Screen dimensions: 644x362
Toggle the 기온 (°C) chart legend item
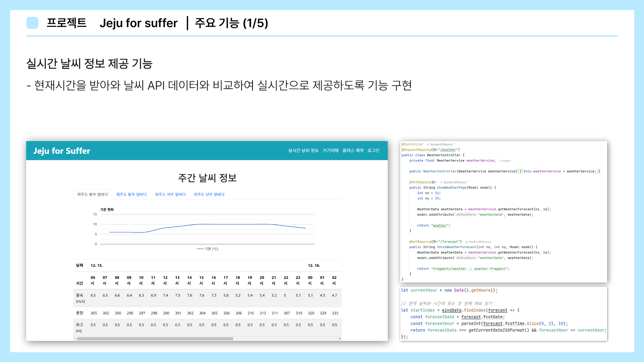pyautogui.click(x=208, y=249)
